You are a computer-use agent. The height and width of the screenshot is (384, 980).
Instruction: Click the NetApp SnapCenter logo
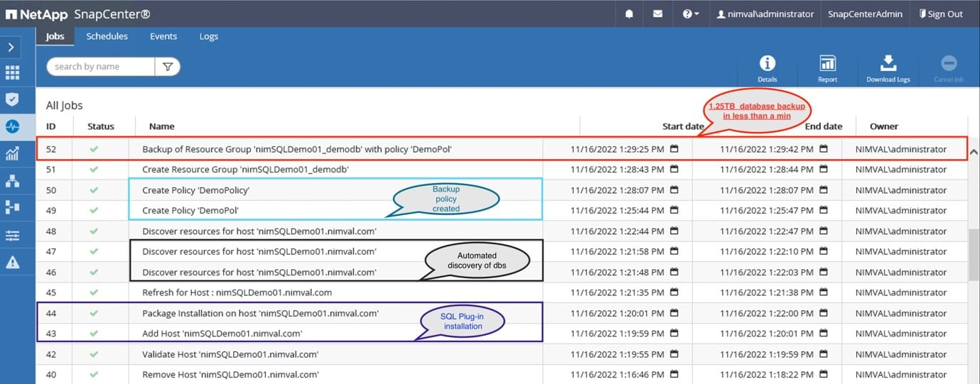pyautogui.click(x=78, y=14)
